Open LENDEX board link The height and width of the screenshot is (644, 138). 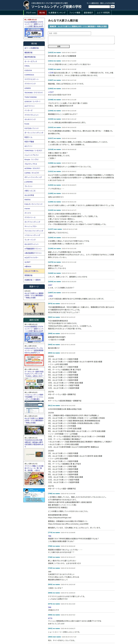34,88
